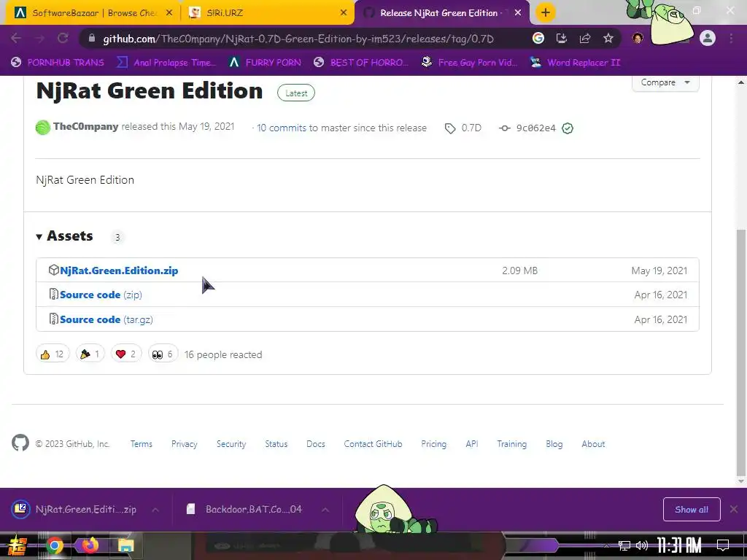Screen dimensions: 747x560
Task: Click the page vertical scrollbar
Action: [x=741, y=352]
